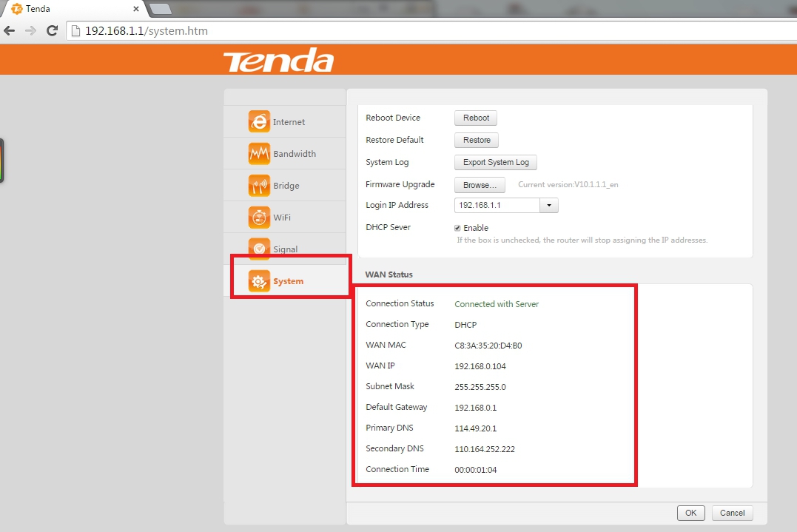The height and width of the screenshot is (532, 797).
Task: Click default gateway value 192.168.0.1
Action: [x=476, y=408]
